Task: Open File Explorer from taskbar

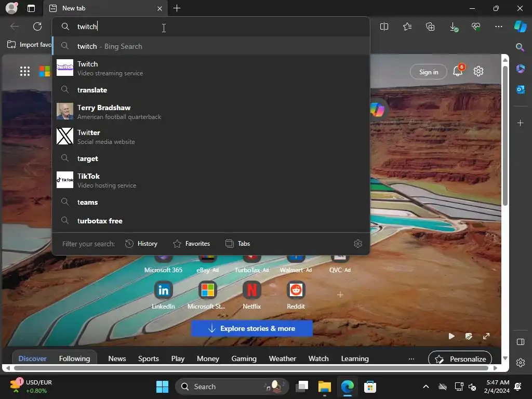Action: point(324,387)
